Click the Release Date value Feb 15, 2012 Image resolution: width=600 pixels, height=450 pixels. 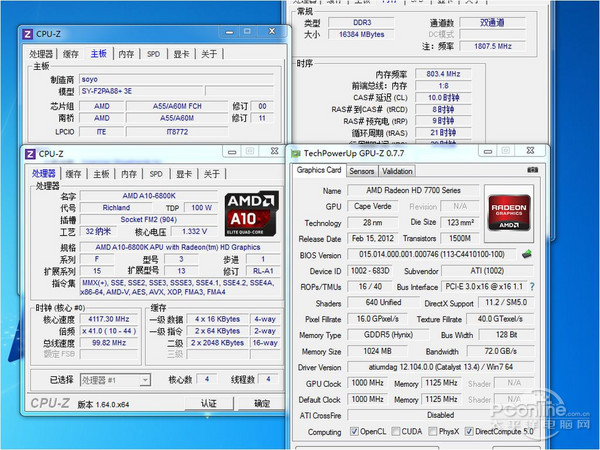click(x=372, y=238)
